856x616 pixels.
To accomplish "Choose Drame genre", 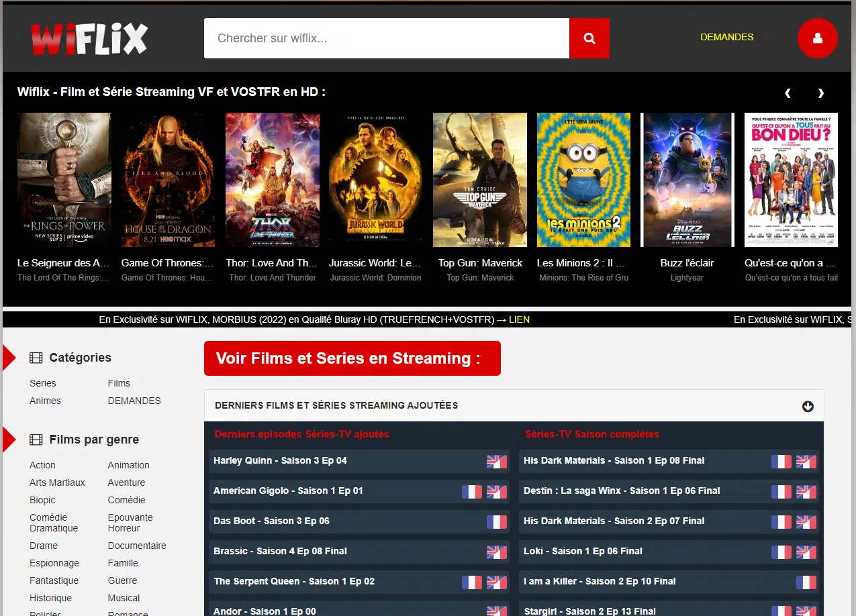I will coord(44,546).
